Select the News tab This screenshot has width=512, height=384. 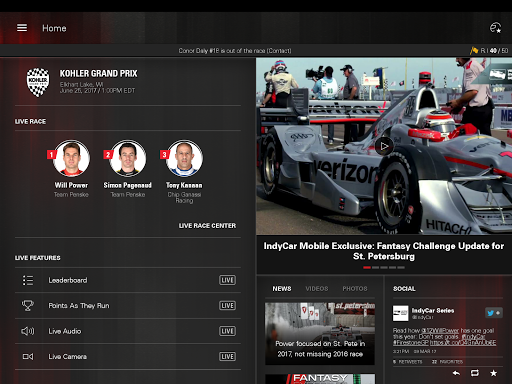click(282, 289)
